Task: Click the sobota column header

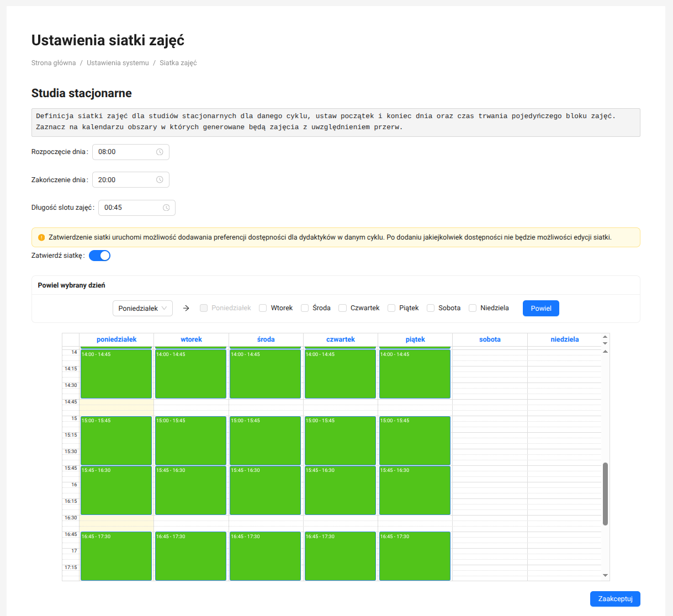Action: tap(490, 339)
